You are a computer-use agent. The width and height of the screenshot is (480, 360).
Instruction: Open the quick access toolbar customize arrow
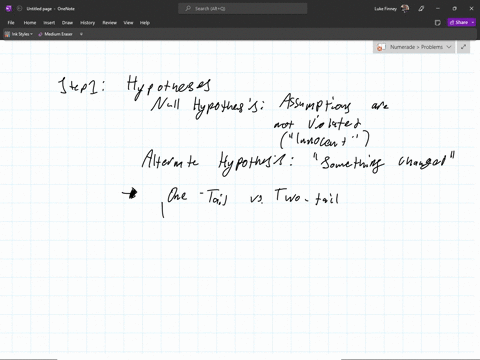[81, 34]
